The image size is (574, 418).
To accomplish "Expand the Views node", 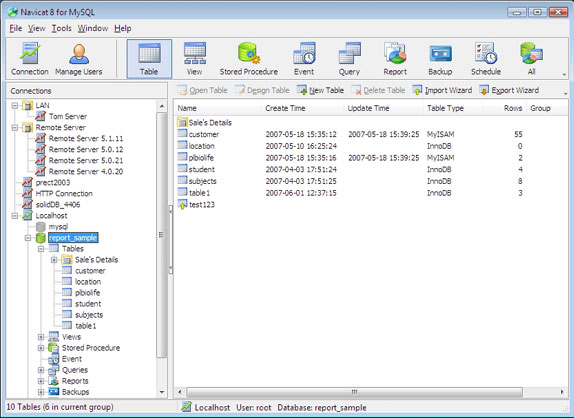I will point(41,337).
